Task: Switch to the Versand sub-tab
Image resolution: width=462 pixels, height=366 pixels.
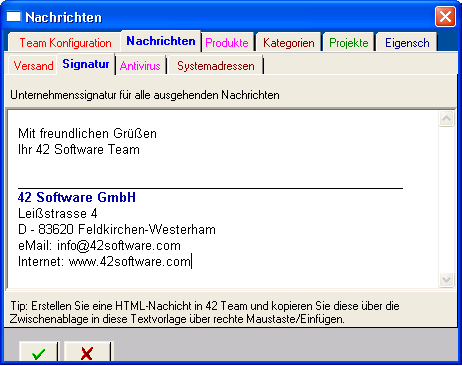Action: [33, 65]
